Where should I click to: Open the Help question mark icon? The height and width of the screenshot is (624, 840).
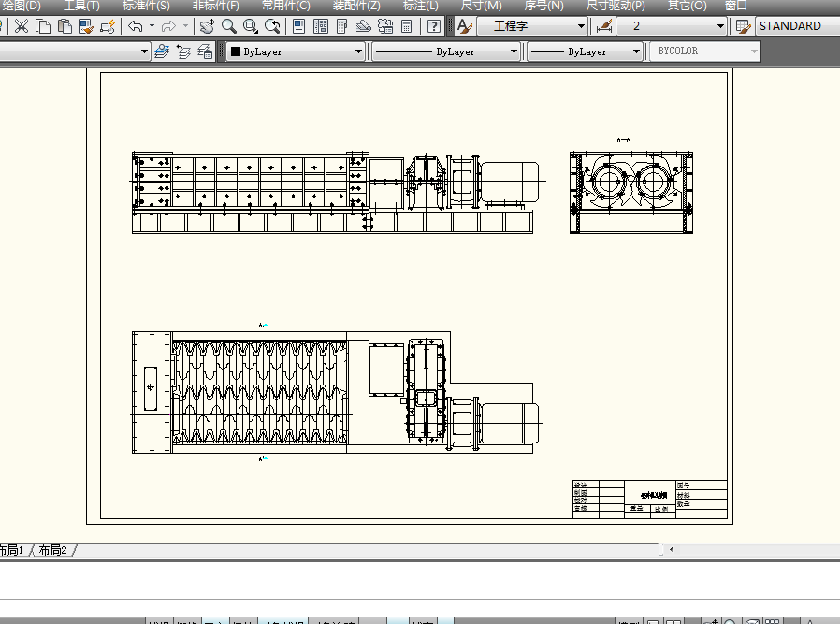pos(433,26)
